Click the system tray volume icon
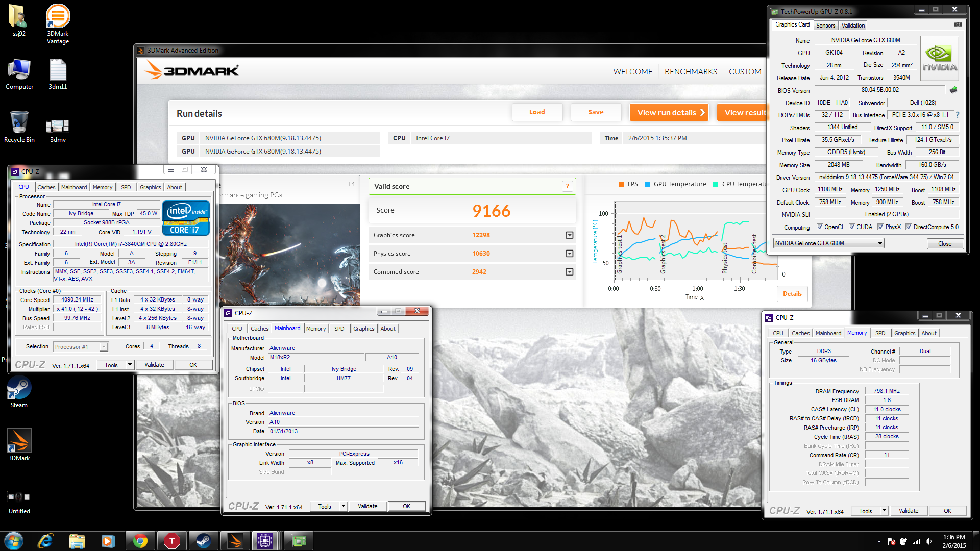This screenshot has height=551, width=980. (x=928, y=541)
